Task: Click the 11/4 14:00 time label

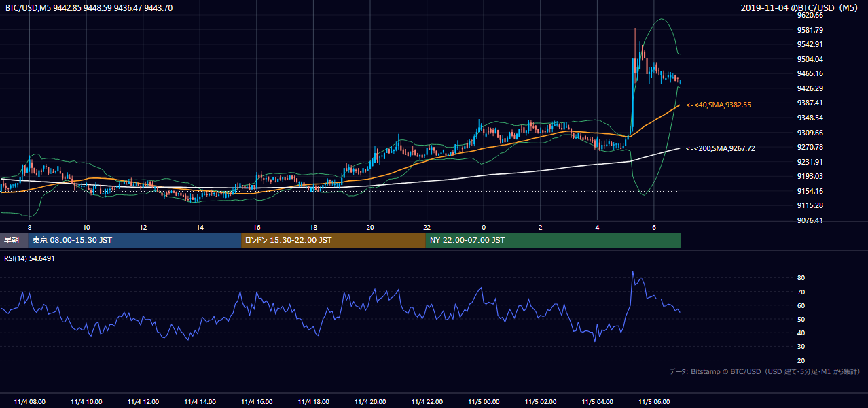Action: point(200,401)
